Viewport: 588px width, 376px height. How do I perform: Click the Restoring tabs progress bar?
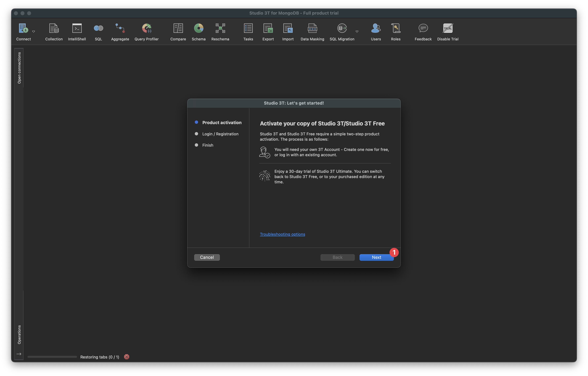tap(52, 357)
